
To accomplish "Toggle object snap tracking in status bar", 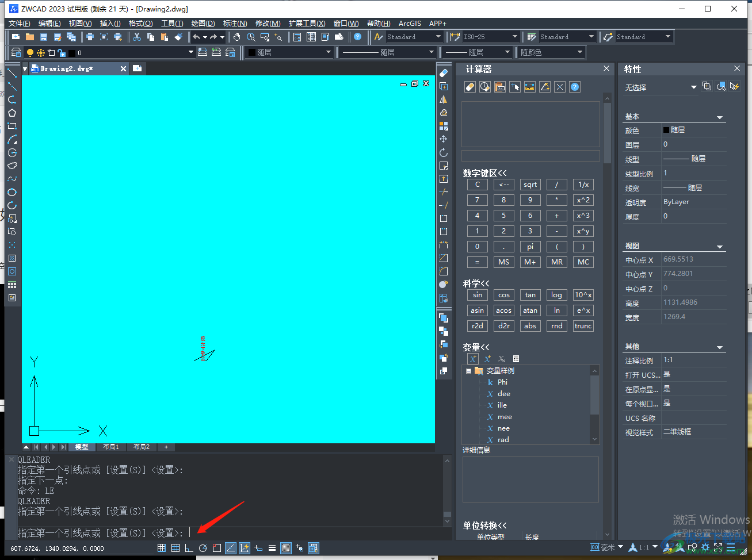I will pos(230,548).
